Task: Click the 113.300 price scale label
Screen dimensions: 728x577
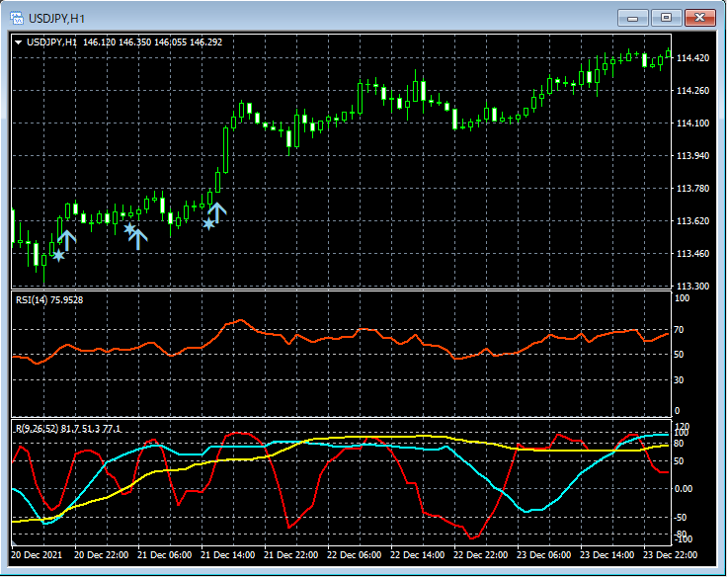Action: (x=691, y=287)
